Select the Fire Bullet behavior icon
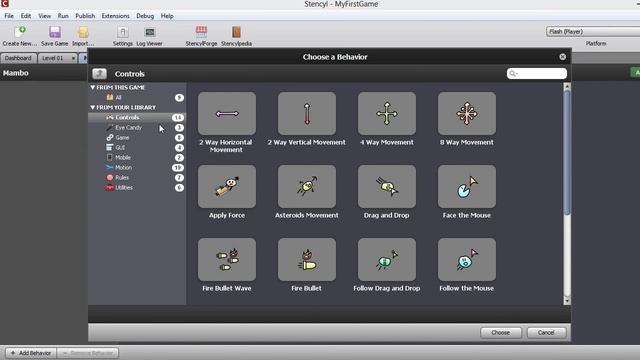Image resolution: width=640 pixels, height=360 pixels. [x=307, y=260]
